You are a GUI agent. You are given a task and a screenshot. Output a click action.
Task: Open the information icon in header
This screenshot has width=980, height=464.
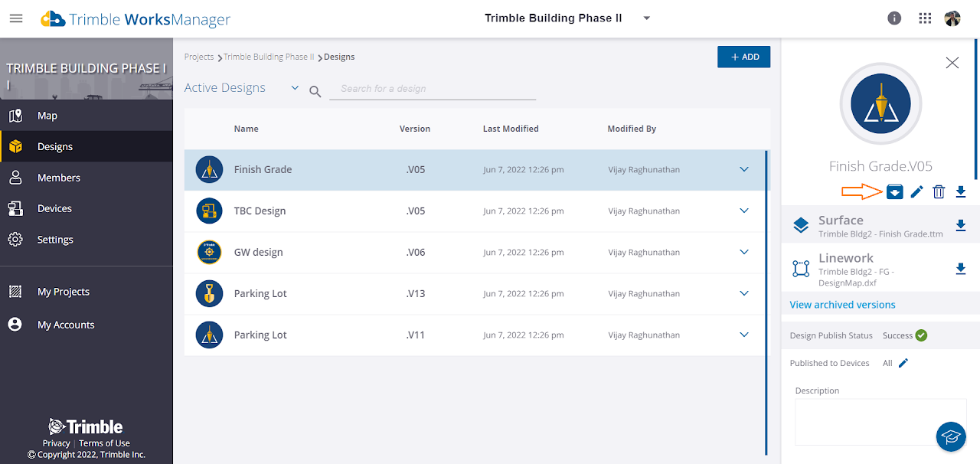[x=893, y=18]
